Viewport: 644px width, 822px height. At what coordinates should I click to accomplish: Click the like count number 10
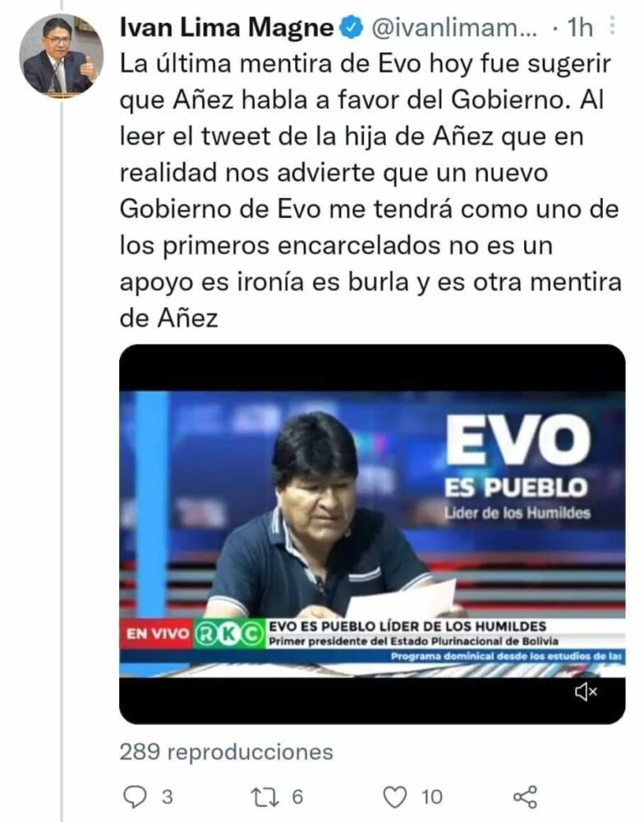click(432, 797)
